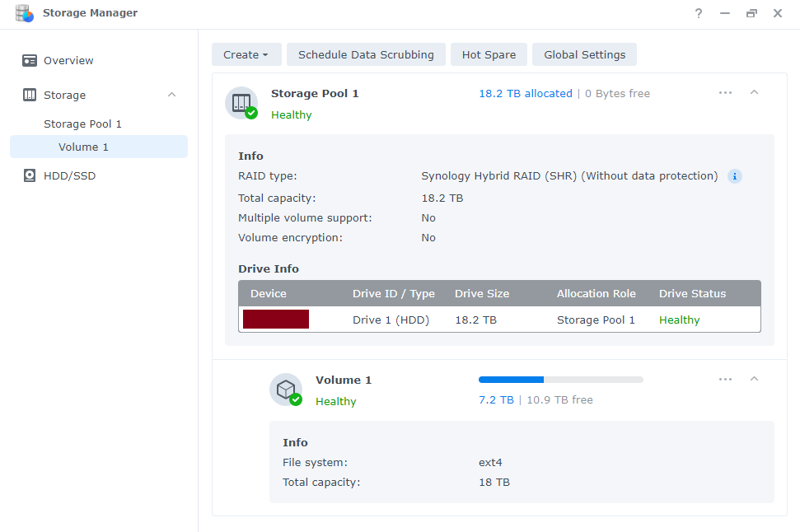
Task: Open options menu for Volume 1
Action: coord(725,379)
